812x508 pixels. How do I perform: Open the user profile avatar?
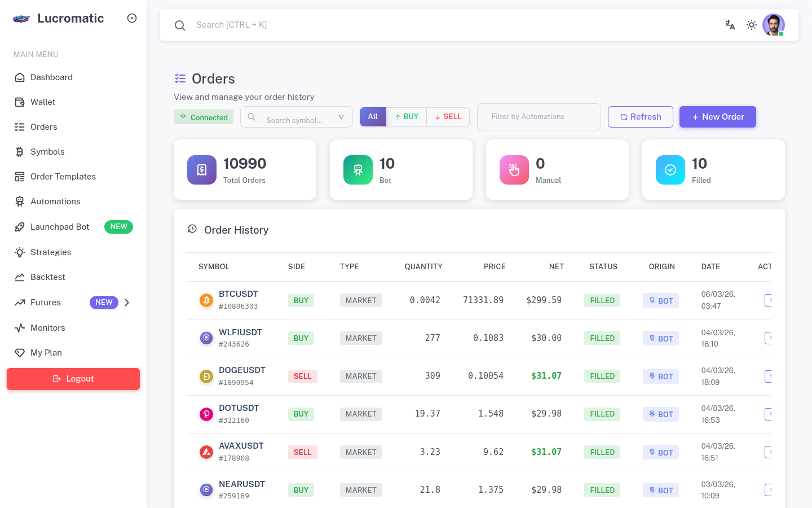pos(773,25)
